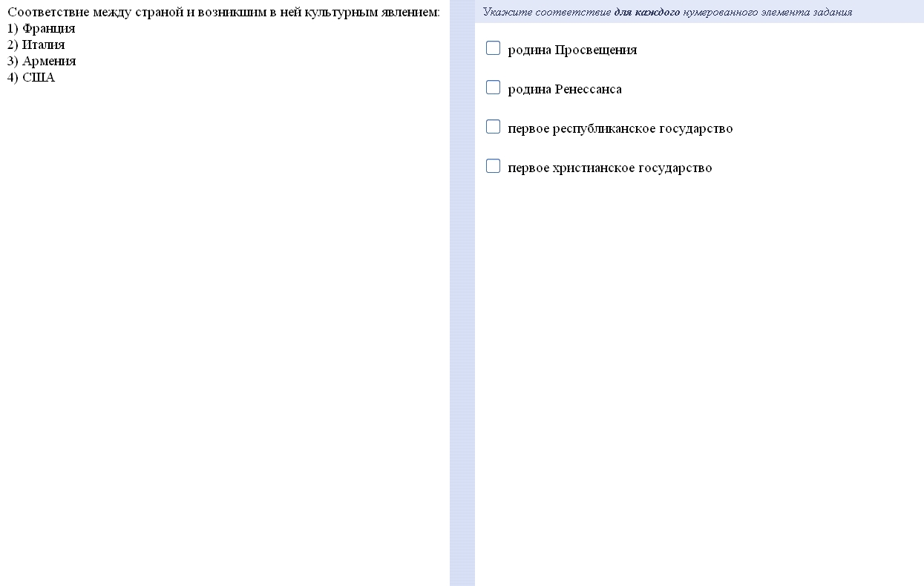Click list item '2) Италия'

pyautogui.click(x=36, y=45)
